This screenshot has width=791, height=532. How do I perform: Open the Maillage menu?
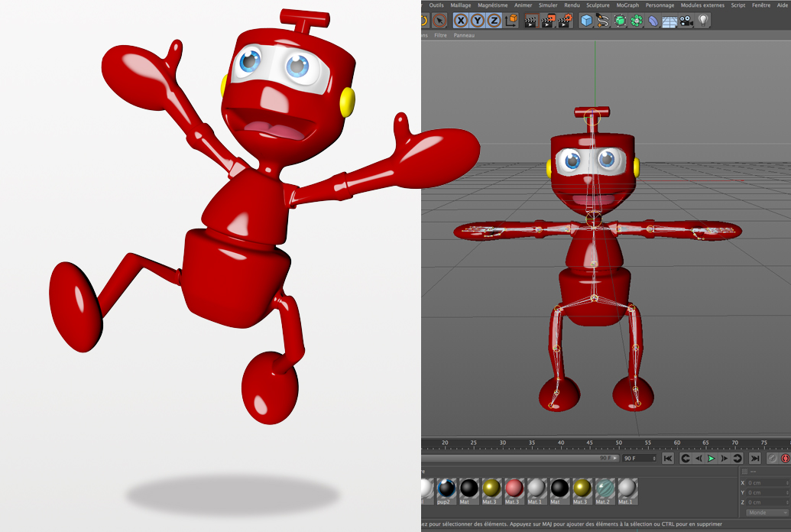pos(461,5)
